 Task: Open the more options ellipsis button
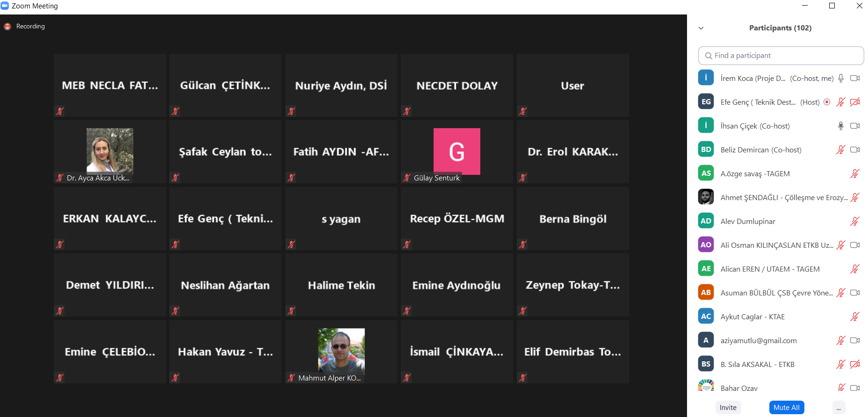click(839, 408)
